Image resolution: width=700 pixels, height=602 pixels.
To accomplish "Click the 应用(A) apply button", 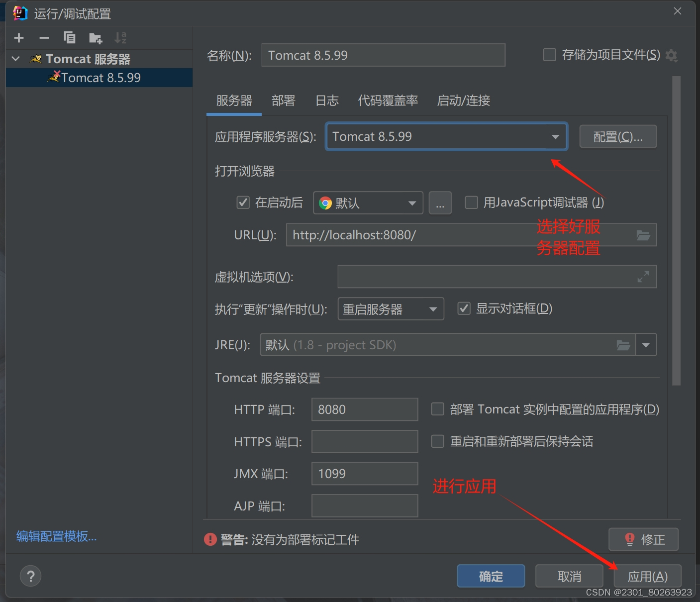I will click(x=647, y=576).
